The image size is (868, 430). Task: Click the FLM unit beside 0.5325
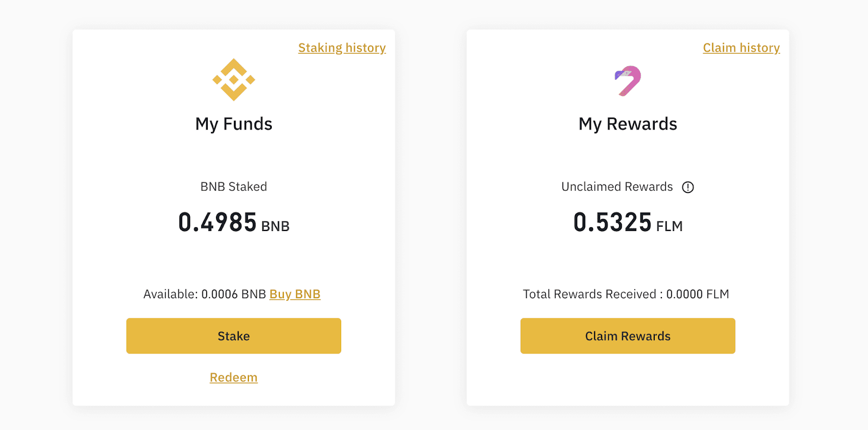669,226
